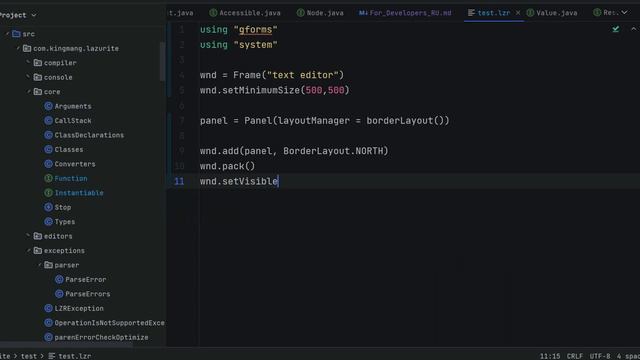Switch to the Value.java tab
640x360 pixels.
coord(552,13)
